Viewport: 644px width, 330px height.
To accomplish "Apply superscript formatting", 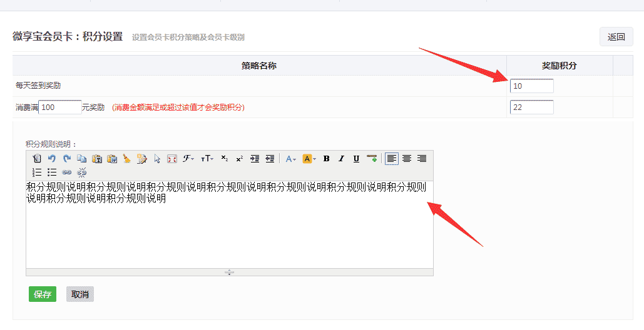I will [239, 159].
